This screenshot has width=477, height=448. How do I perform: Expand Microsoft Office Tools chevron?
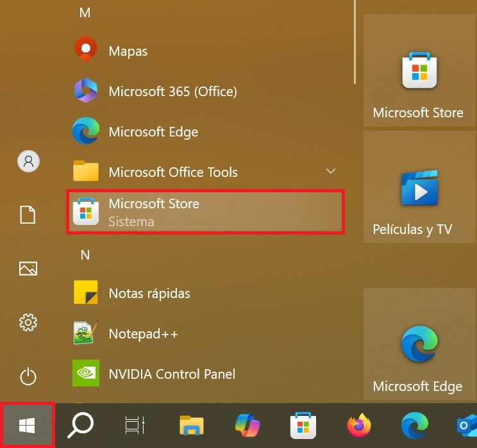coord(331,171)
